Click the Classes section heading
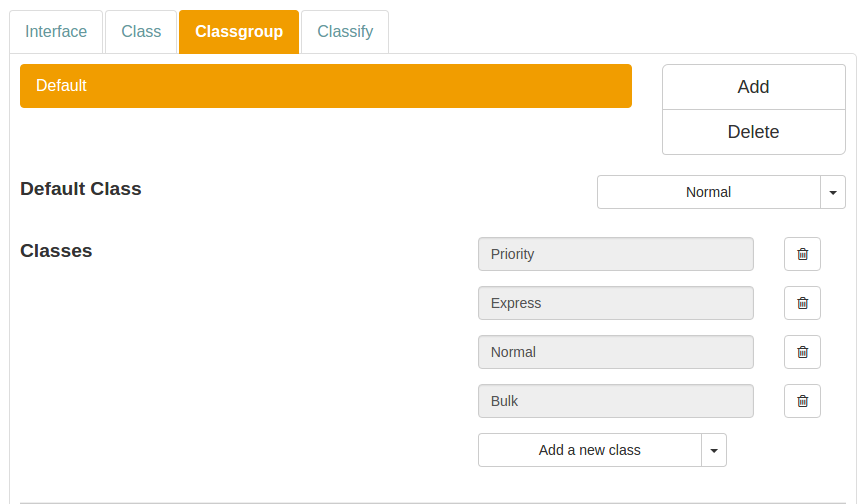The width and height of the screenshot is (864, 504). click(56, 251)
